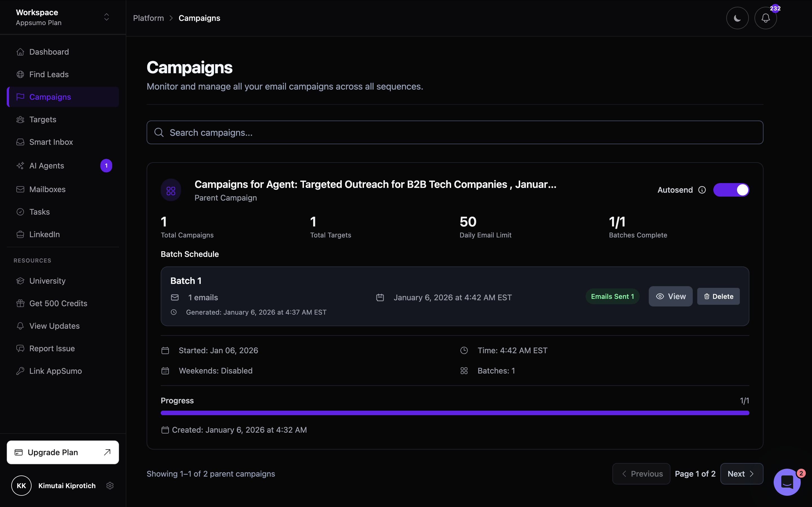
Task: View Batch 1 details
Action: click(x=670, y=296)
